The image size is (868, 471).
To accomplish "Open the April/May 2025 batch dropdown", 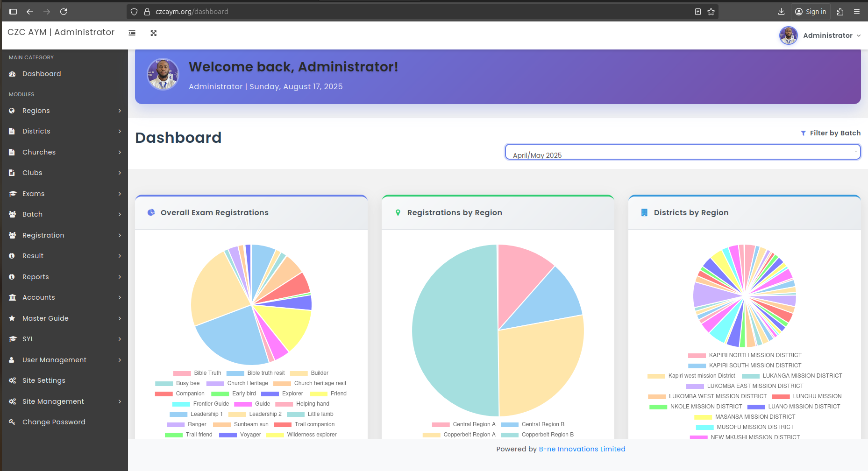I will tap(683, 152).
